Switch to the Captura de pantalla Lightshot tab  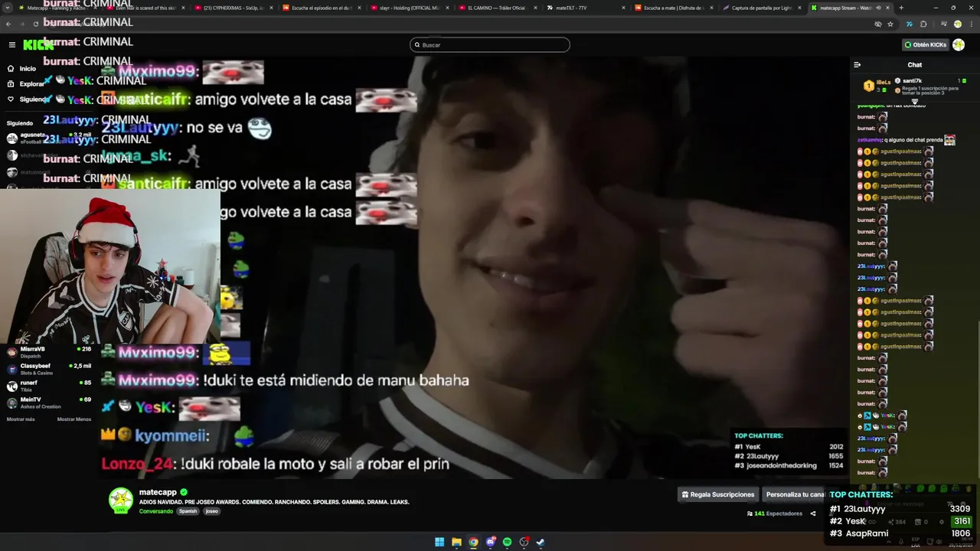pyautogui.click(x=760, y=8)
